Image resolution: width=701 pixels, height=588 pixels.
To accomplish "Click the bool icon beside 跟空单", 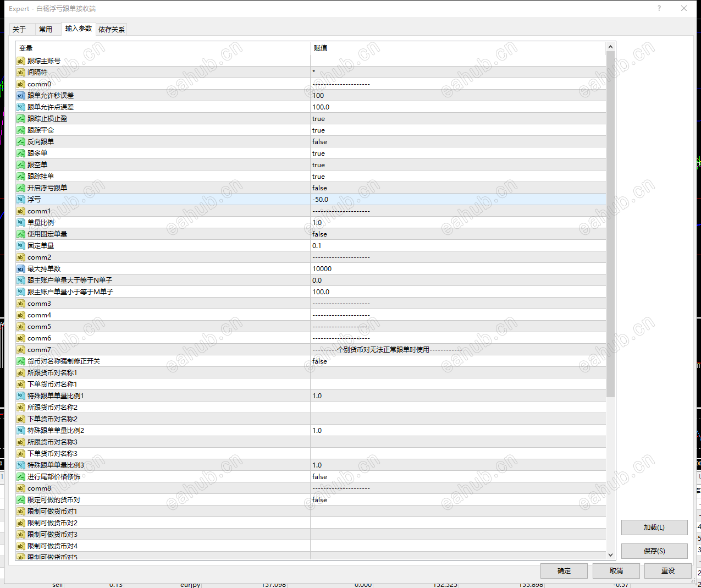I will [x=21, y=165].
